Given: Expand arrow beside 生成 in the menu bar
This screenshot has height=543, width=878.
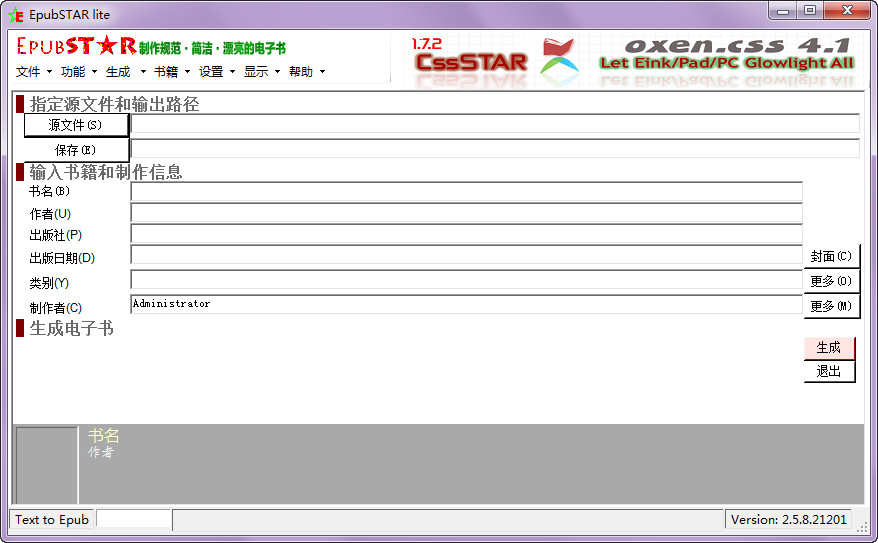Looking at the screenshot, I should [x=143, y=72].
